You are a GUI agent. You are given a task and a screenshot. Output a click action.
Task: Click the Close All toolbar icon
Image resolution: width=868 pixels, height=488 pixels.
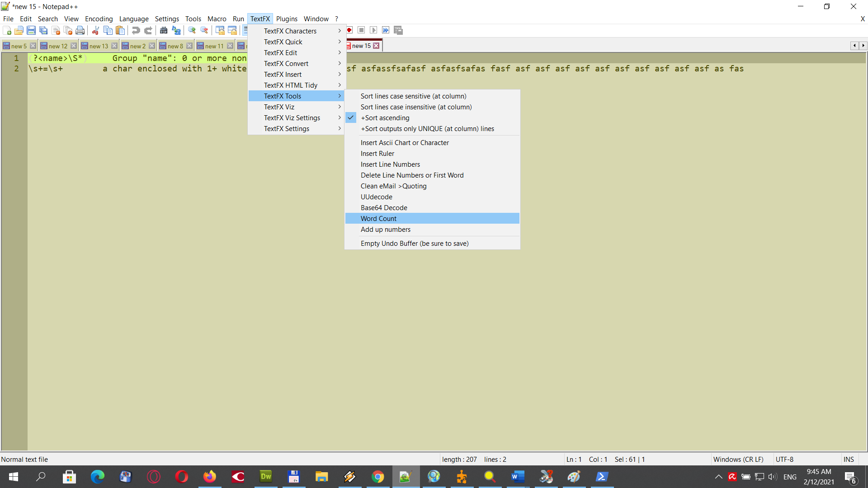coord(68,30)
